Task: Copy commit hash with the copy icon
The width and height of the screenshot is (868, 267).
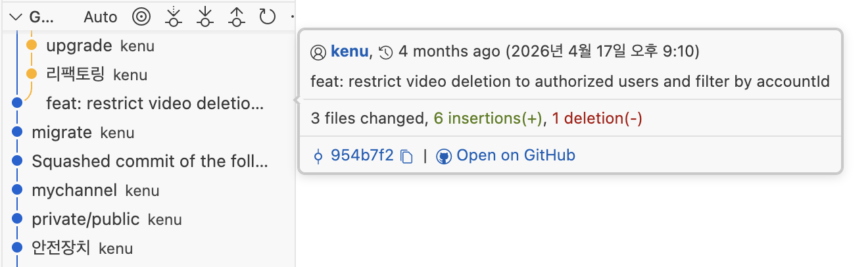Action: (x=406, y=157)
